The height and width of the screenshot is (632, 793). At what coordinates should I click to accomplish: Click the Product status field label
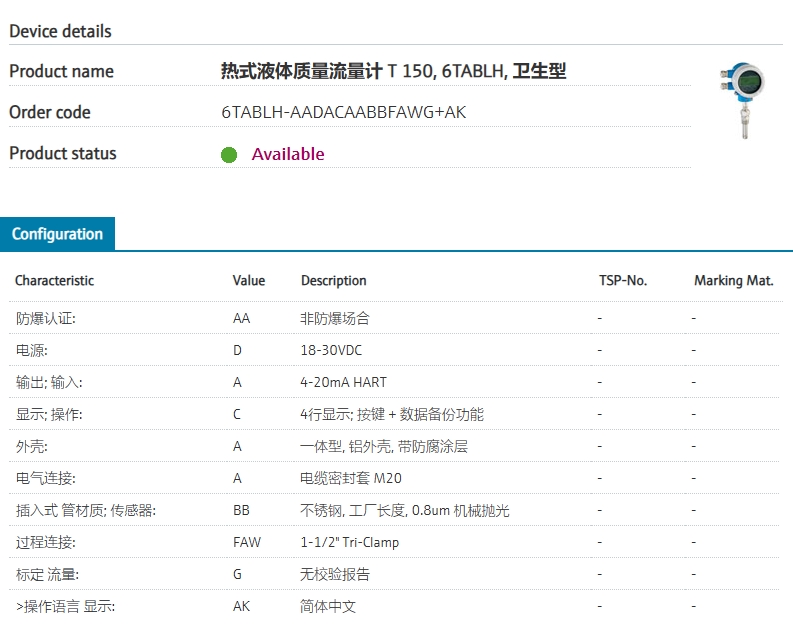[x=63, y=153]
